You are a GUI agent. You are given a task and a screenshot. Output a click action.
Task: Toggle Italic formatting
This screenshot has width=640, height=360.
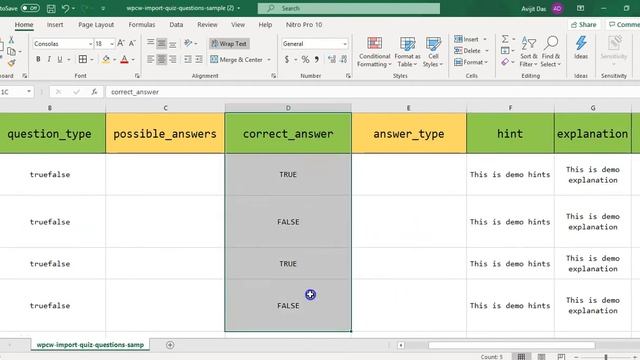tap(49, 60)
